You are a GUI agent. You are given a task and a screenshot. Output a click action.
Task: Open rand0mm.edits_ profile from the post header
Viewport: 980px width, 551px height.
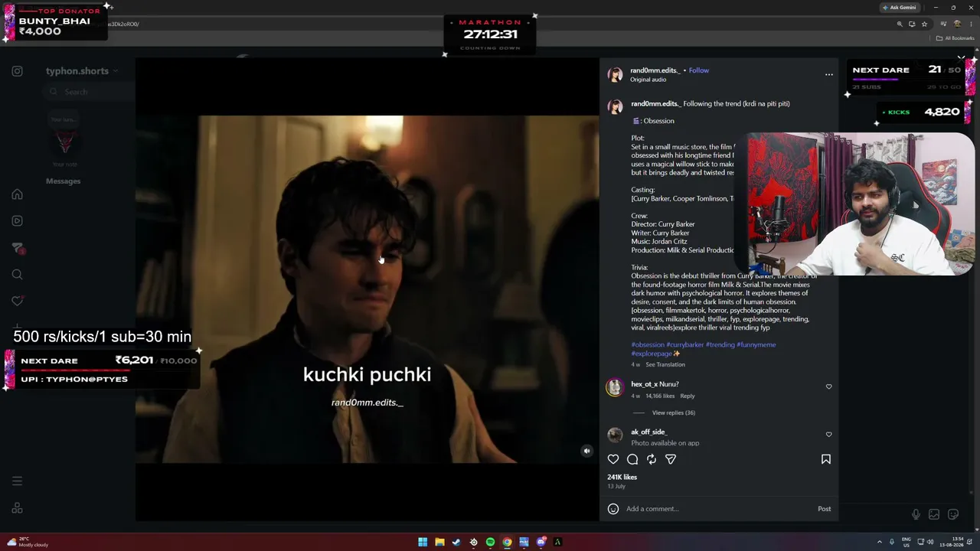(655, 70)
